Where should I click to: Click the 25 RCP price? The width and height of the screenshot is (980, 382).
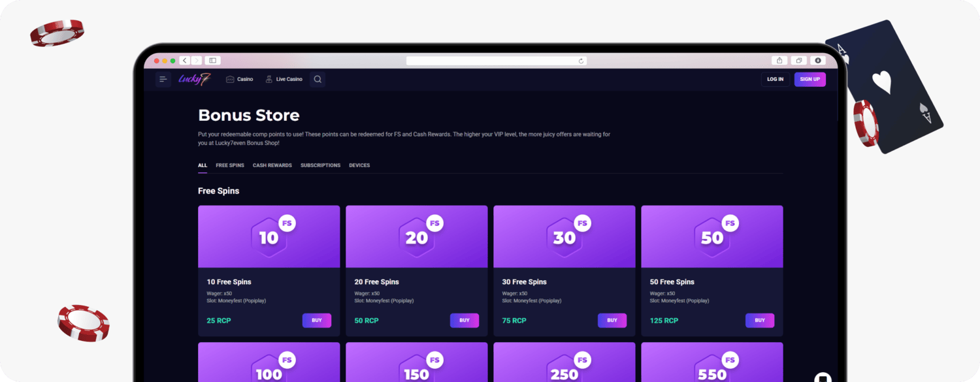click(x=219, y=321)
